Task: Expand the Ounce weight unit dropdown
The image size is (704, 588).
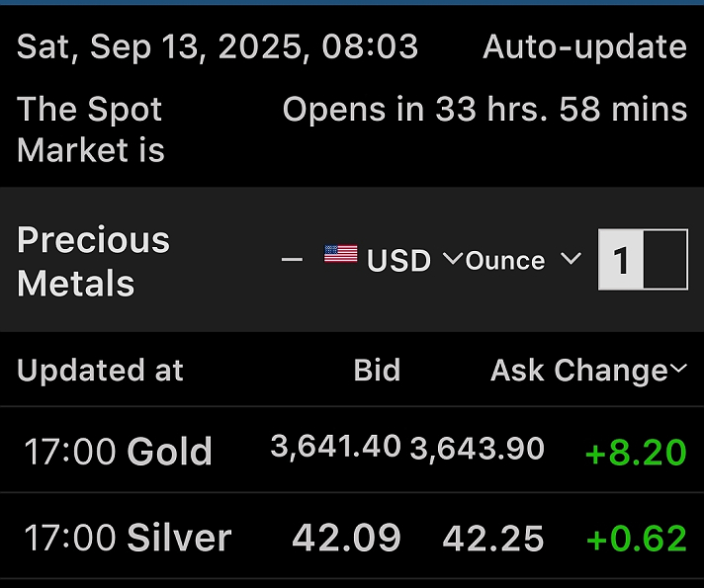Action: click(x=522, y=260)
